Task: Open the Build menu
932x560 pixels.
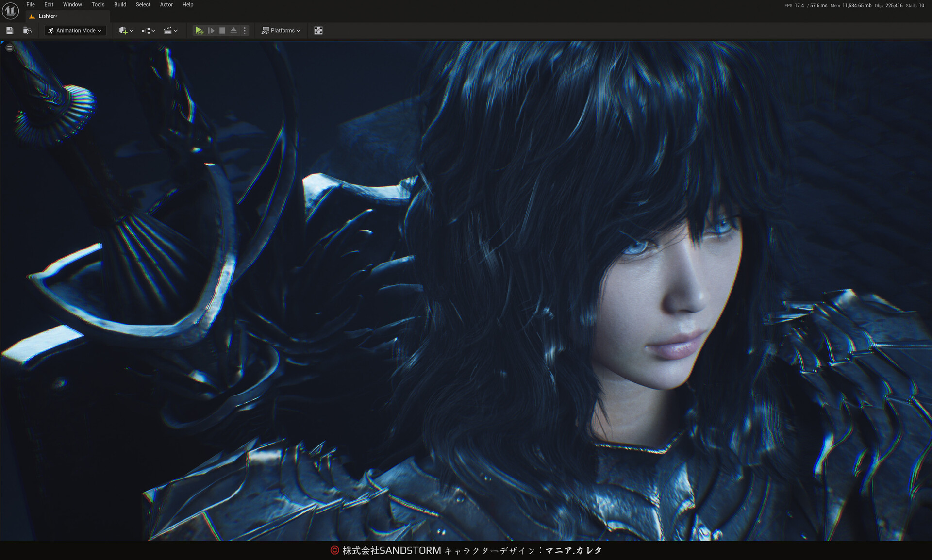Action: click(120, 5)
